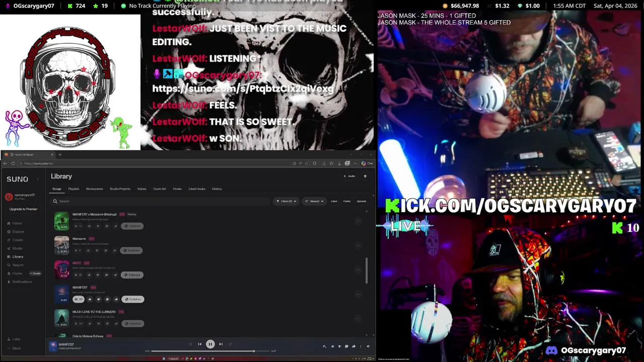Open MANIFEST x Massacre mashup cover thumbnail
The image size is (644, 362).
pos(61,221)
